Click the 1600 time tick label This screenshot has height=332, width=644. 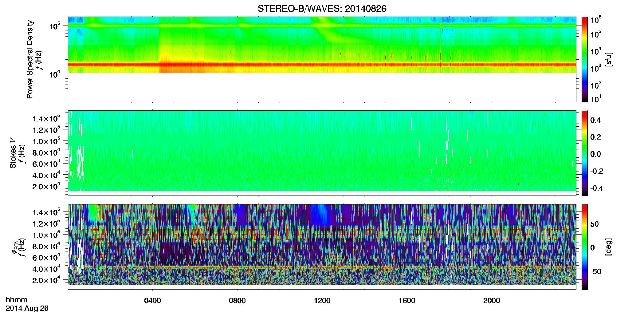tap(407, 301)
